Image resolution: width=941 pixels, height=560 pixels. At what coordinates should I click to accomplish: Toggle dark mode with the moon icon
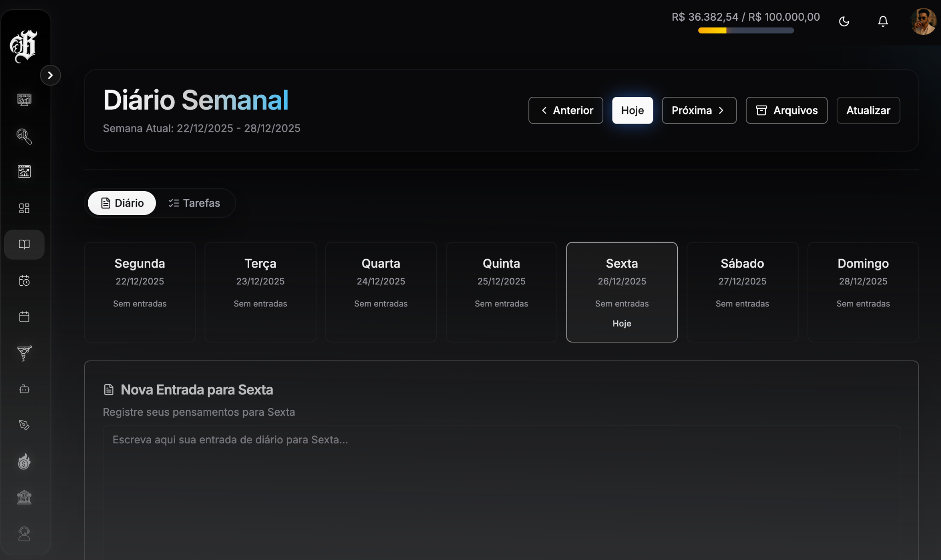tap(844, 22)
